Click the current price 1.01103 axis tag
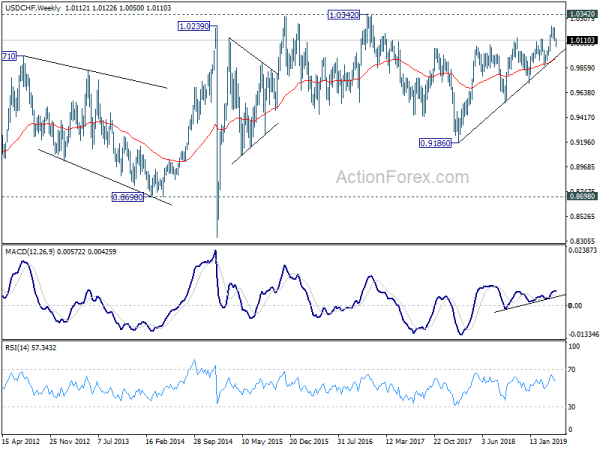Screen dimensions: 600x450 coord(582,40)
